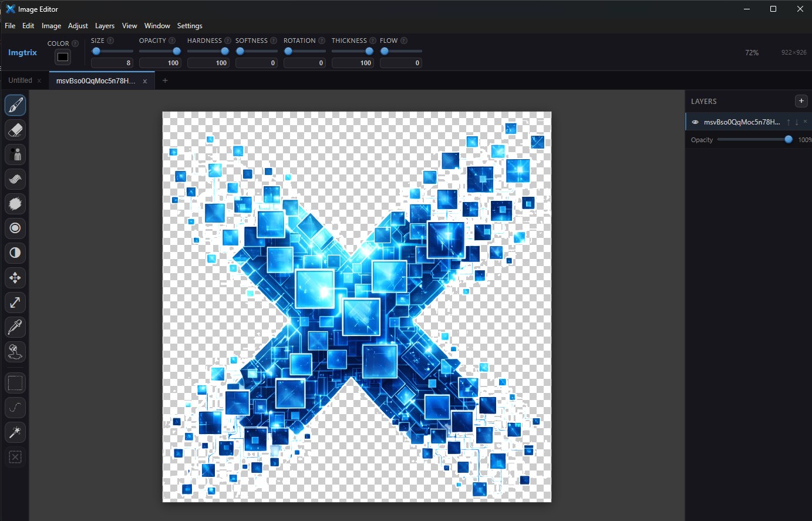The image size is (812, 521).
Task: Click the ROTATION value input field
Action: [x=305, y=63]
